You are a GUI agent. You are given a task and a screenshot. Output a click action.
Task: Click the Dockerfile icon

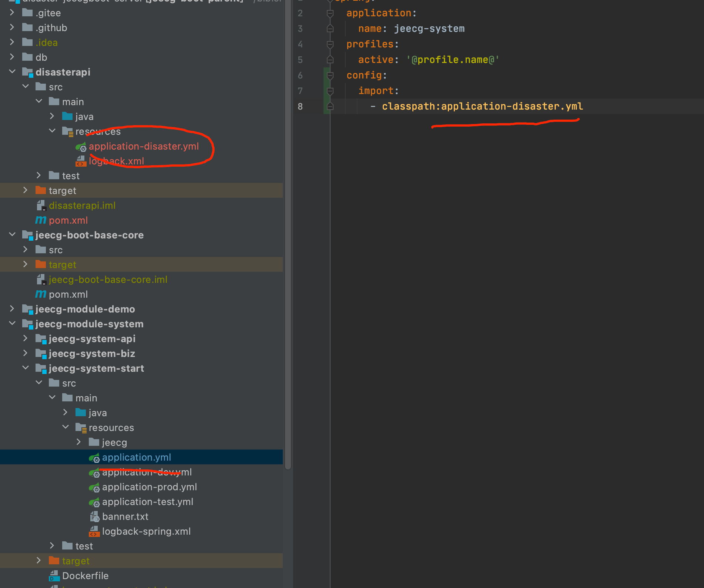pos(54,576)
